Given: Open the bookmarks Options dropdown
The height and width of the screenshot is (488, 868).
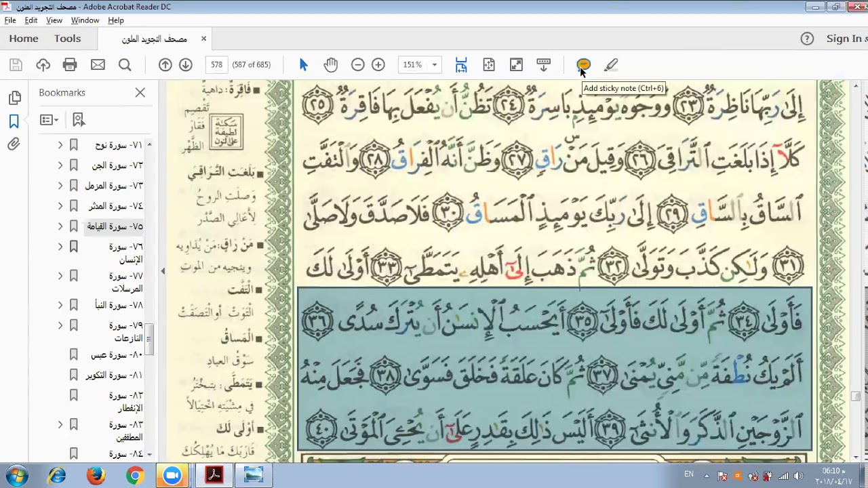Looking at the screenshot, I should click(x=49, y=120).
